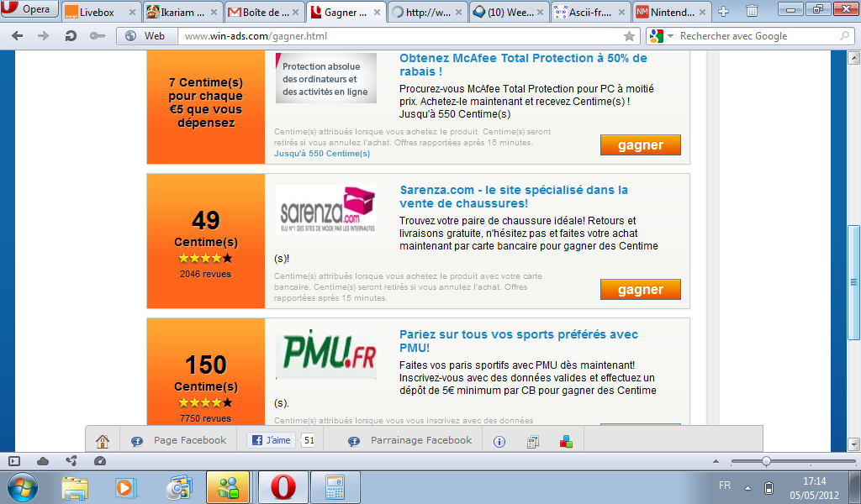Click the FR language indicator
861x504 pixels.
(725, 486)
